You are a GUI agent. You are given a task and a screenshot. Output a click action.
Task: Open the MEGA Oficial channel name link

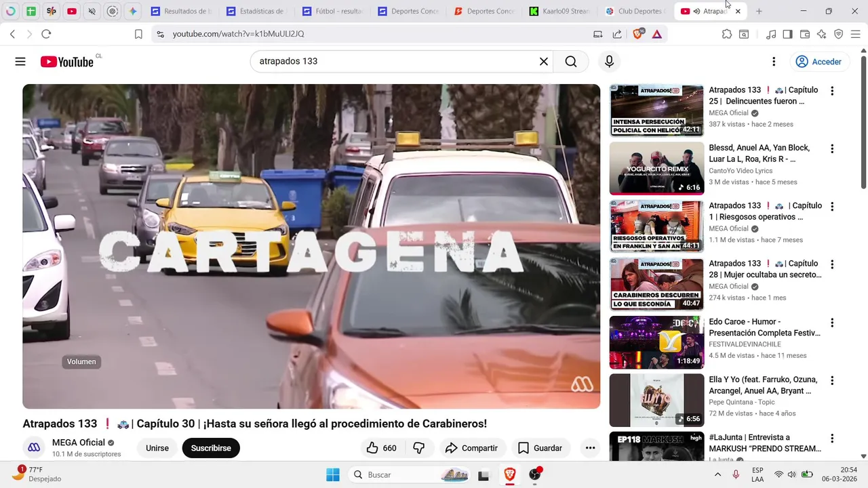click(79, 443)
